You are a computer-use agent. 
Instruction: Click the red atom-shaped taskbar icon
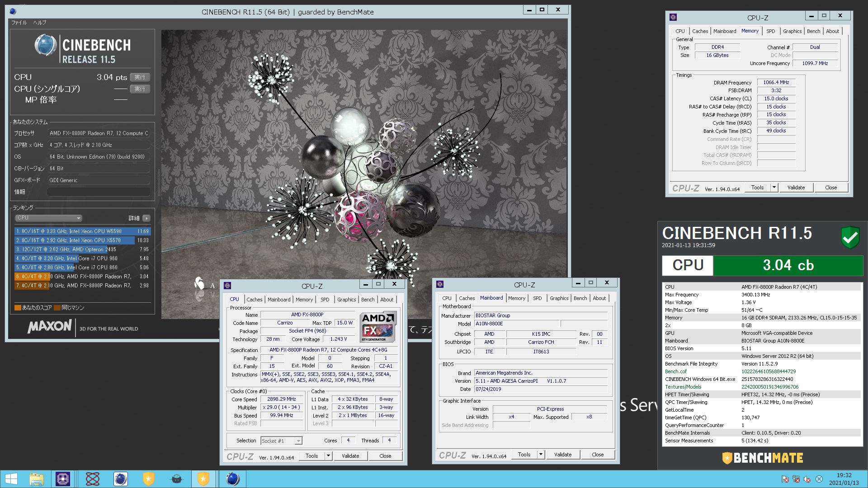93,479
